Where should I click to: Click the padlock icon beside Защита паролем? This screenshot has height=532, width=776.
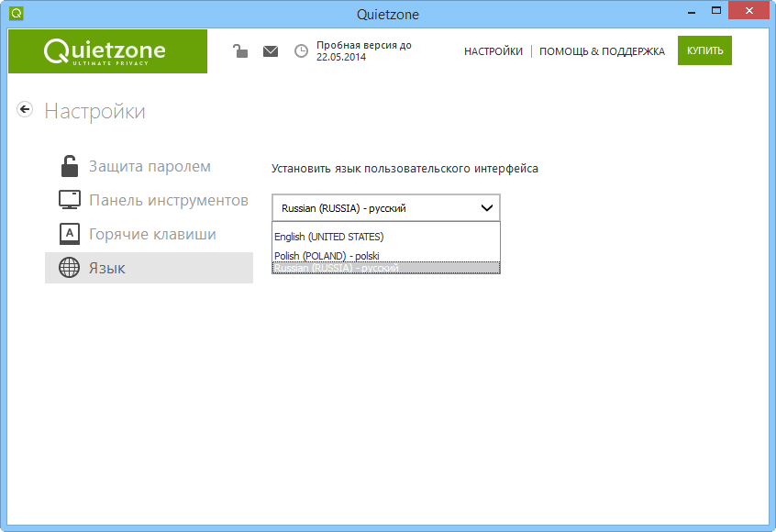tap(70, 166)
